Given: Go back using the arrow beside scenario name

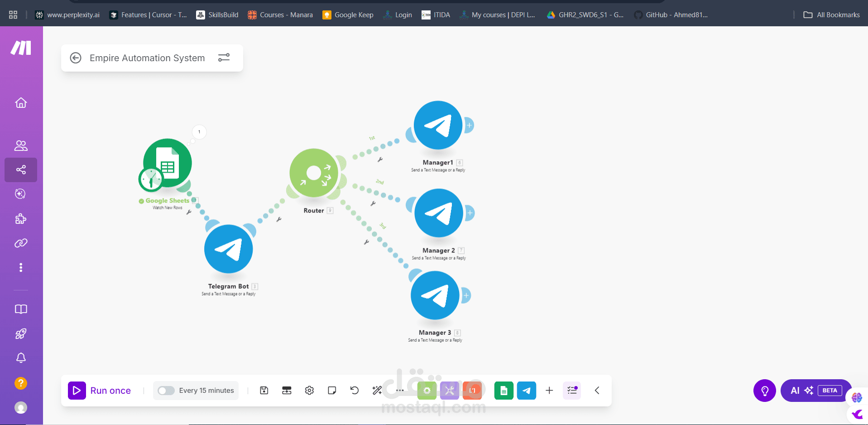Looking at the screenshot, I should pos(76,58).
